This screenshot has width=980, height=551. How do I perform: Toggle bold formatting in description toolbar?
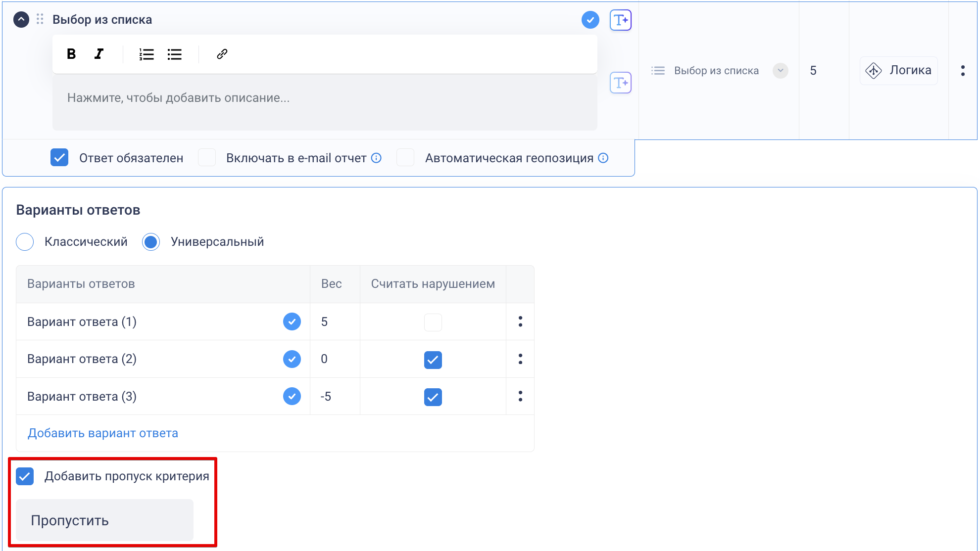(71, 54)
